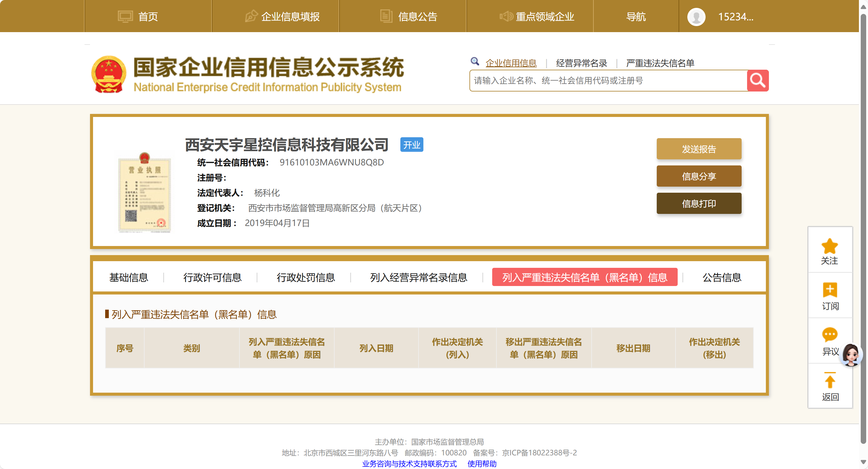
Task: Click the star 关注 icon
Action: (x=830, y=246)
